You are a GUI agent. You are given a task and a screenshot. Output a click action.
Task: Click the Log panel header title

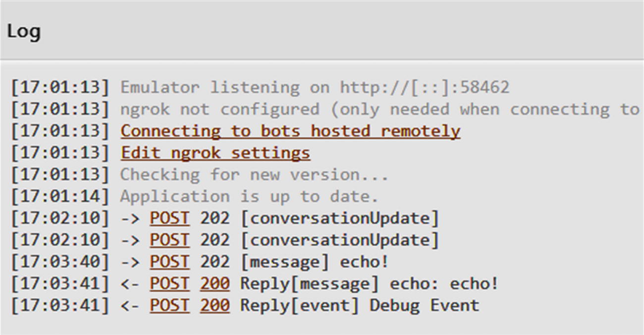click(x=24, y=32)
